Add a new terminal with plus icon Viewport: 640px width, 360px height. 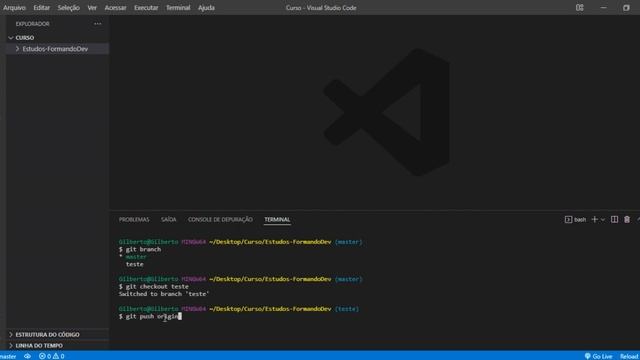point(595,220)
